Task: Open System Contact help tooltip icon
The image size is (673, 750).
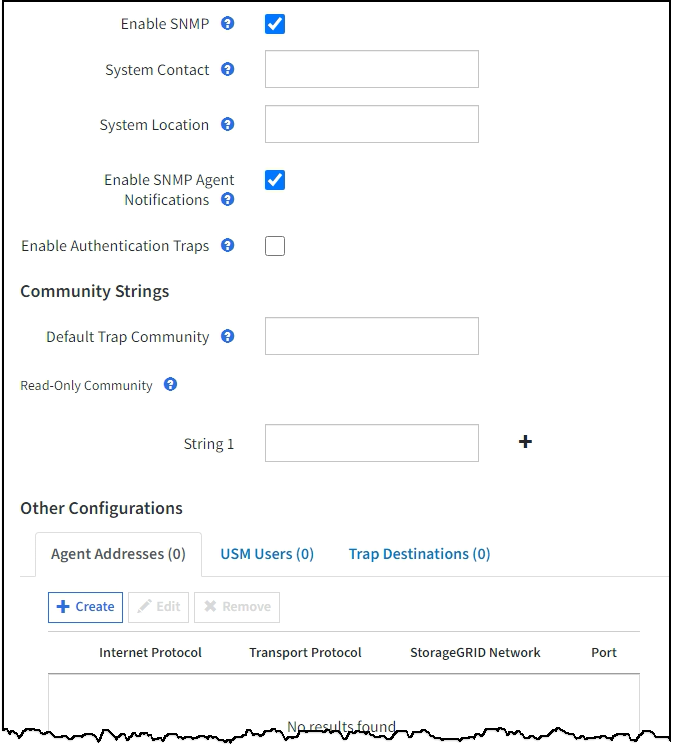Action: click(x=227, y=70)
